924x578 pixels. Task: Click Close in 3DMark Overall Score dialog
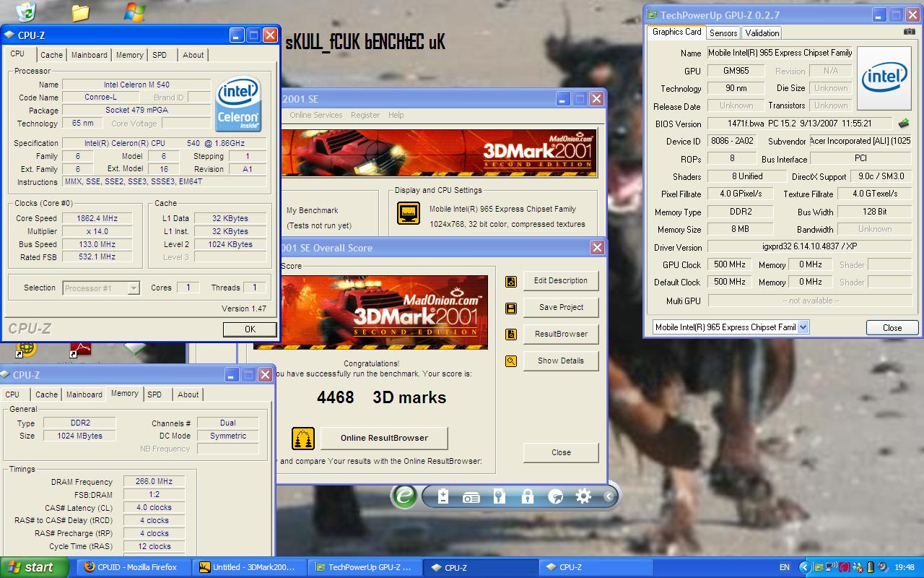pyautogui.click(x=561, y=453)
